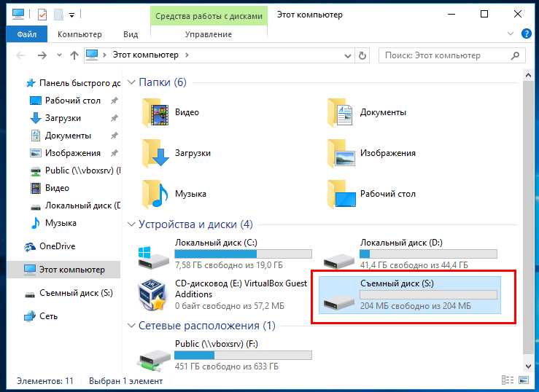Open the address bar history dropdown
539x392 pixels.
coord(348,55)
